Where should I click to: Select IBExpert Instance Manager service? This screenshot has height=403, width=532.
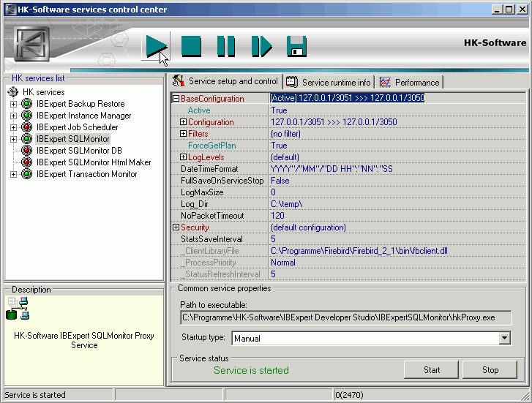(x=84, y=116)
